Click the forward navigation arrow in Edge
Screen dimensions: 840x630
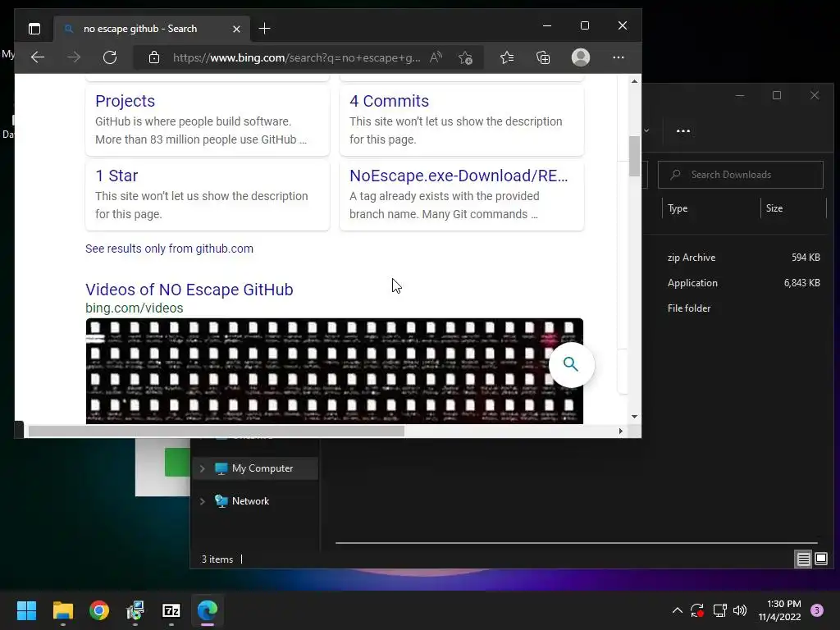74,57
